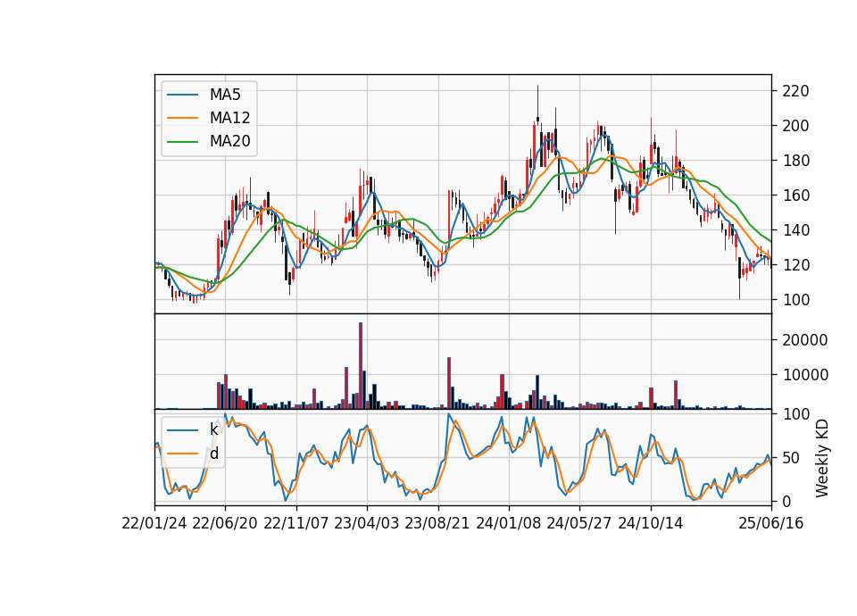Viewport: 857px width, 616px height.
Task: Click the green MA20 legend line sample
Action: click(182, 141)
